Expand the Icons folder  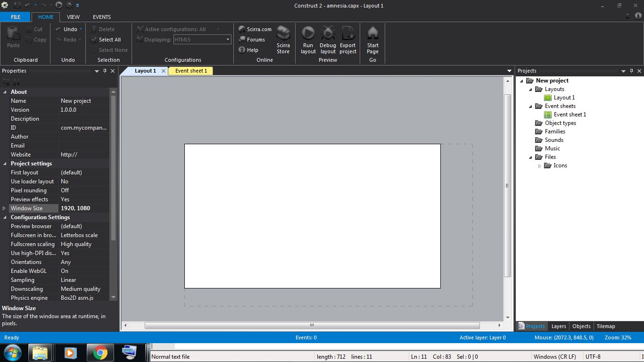(540, 165)
